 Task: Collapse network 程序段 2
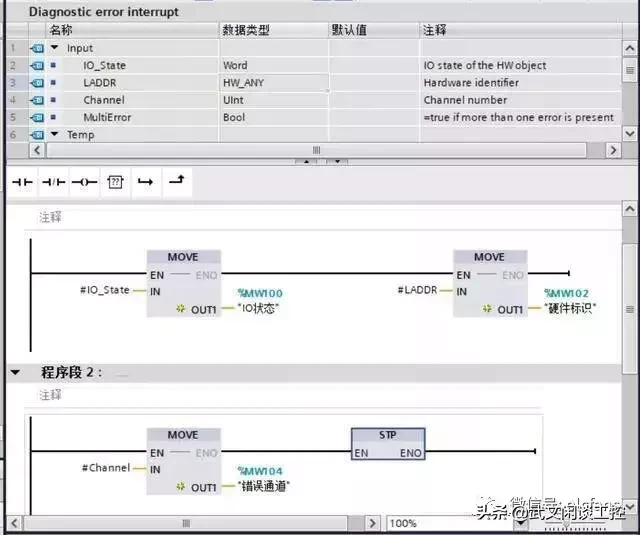click(x=15, y=372)
